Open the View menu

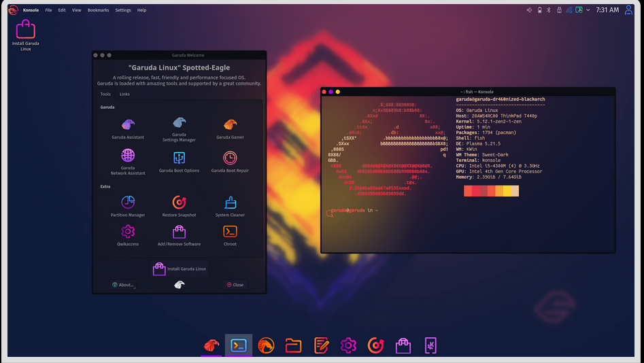[x=77, y=10]
